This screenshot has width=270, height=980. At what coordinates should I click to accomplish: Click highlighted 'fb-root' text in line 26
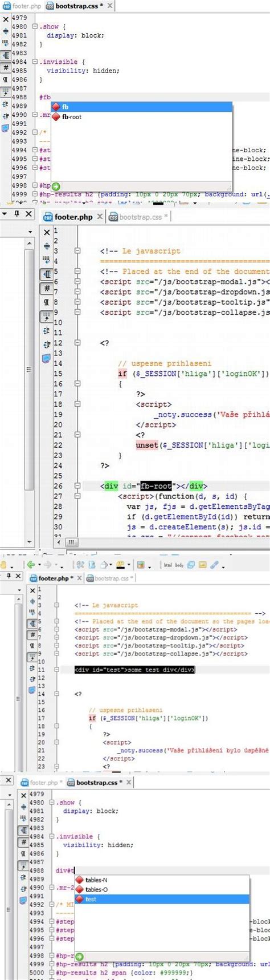click(x=156, y=486)
